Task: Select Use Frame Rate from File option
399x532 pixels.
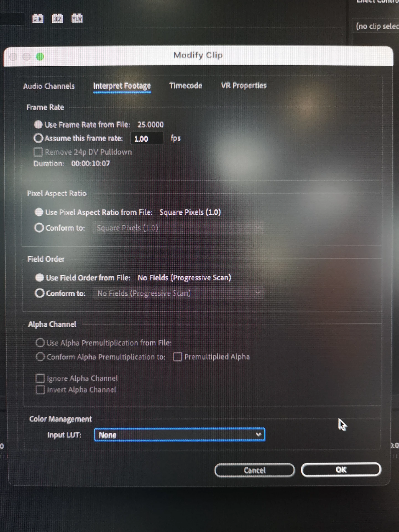Action: click(x=38, y=124)
